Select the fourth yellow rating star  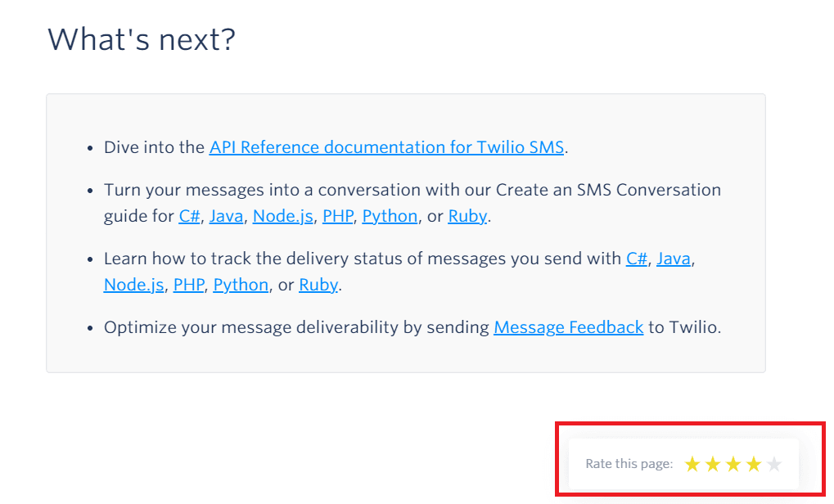(754, 465)
